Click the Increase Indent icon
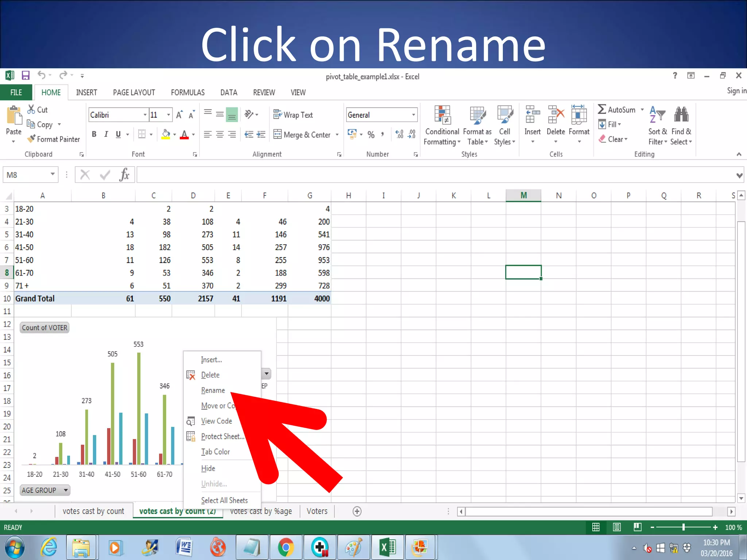The width and height of the screenshot is (747, 560). tap(261, 135)
